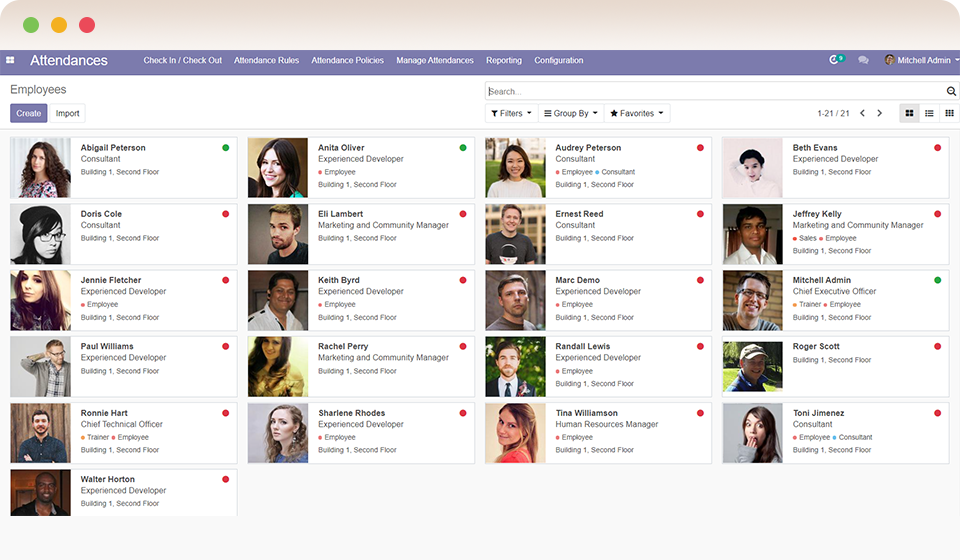Open Check In / Check Out menu
This screenshot has height=560, width=960.
(182, 60)
